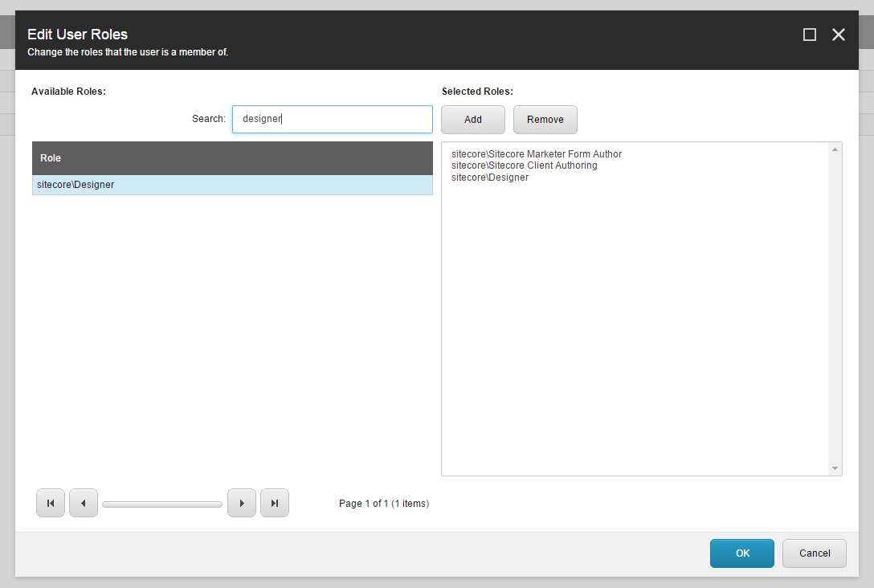Image resolution: width=874 pixels, height=588 pixels.
Task: Select sitecore\Sitecore Marketer Form Author role
Action: point(536,153)
